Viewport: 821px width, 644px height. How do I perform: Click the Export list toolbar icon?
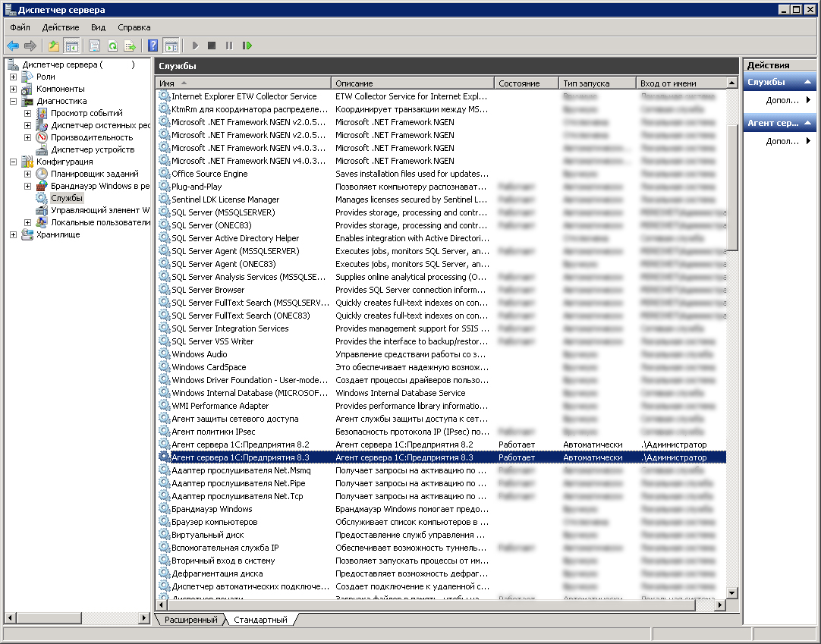tap(130, 46)
